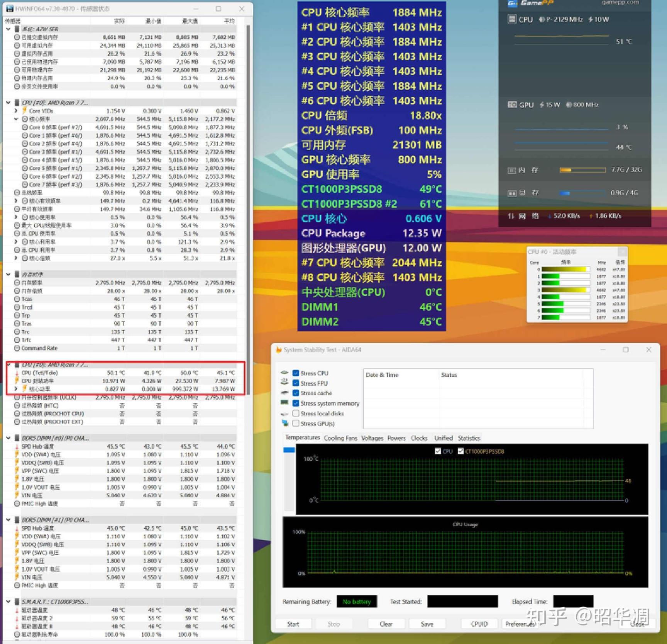667x644 pixels.
Task: Check the Stress GPU(s) option
Action: [x=296, y=423]
